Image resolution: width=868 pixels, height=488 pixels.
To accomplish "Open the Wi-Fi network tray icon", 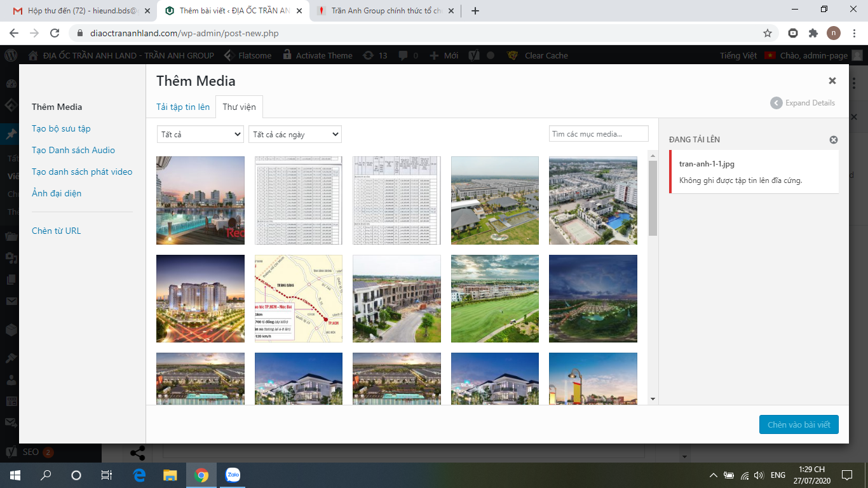I will click(x=743, y=475).
